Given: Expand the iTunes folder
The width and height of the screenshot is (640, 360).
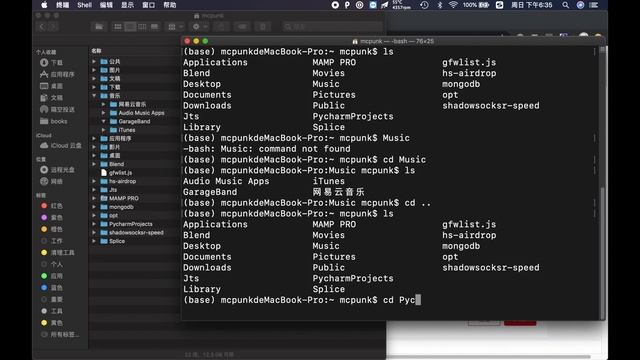Looking at the screenshot, I should [103, 130].
